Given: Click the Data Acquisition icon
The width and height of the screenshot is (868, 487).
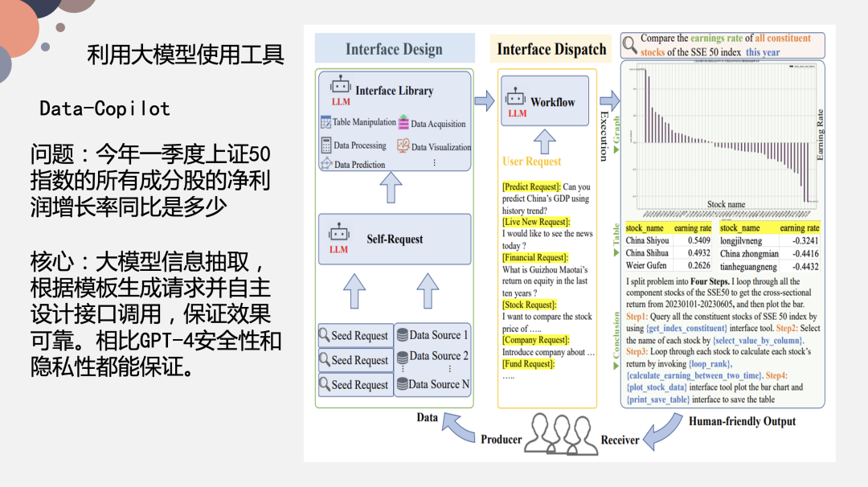Looking at the screenshot, I should [403, 123].
